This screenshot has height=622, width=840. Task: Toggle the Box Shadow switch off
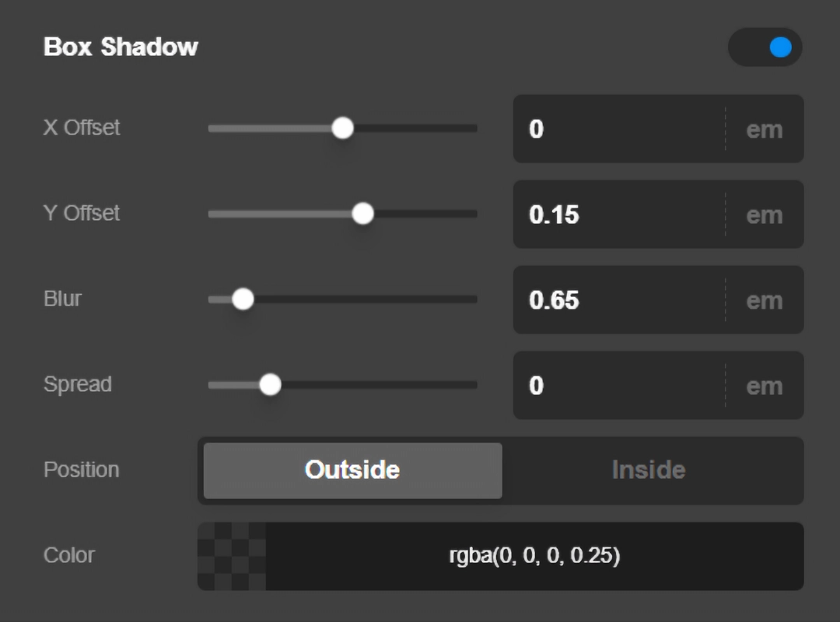(765, 47)
